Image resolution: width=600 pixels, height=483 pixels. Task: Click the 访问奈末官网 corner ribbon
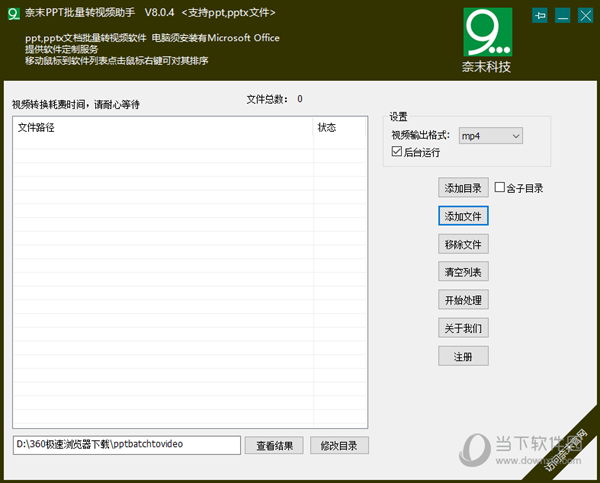click(567, 450)
